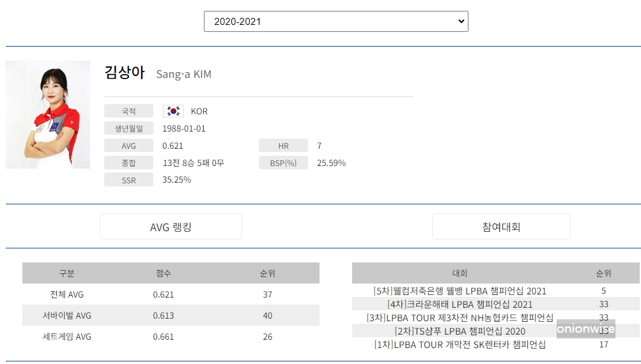This screenshot has height=364, width=641.
Task: Click the KOR nationality text
Action: coord(199,111)
